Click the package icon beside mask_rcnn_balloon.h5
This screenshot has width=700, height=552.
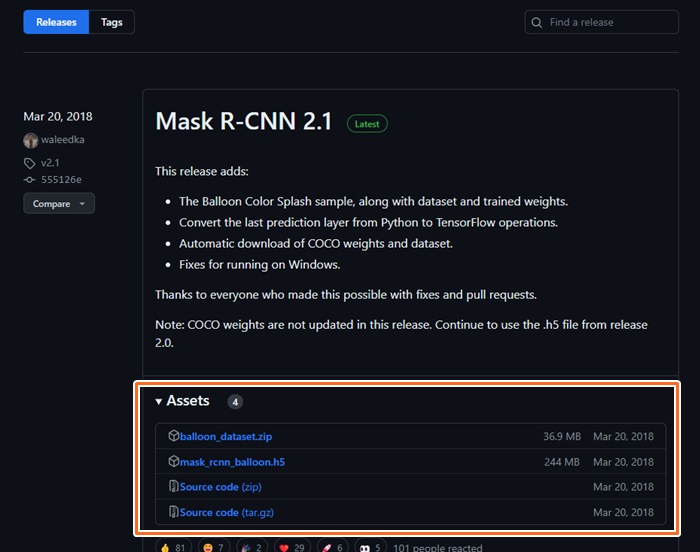point(174,461)
